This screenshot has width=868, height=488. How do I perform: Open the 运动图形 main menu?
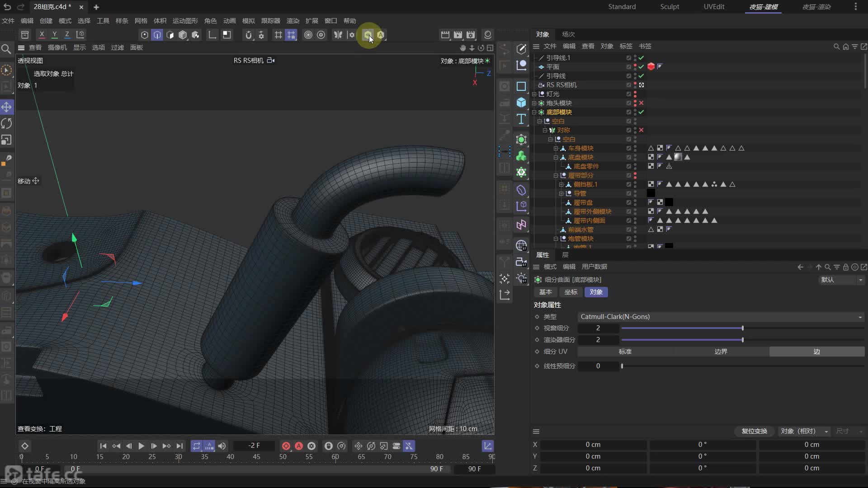tap(185, 21)
